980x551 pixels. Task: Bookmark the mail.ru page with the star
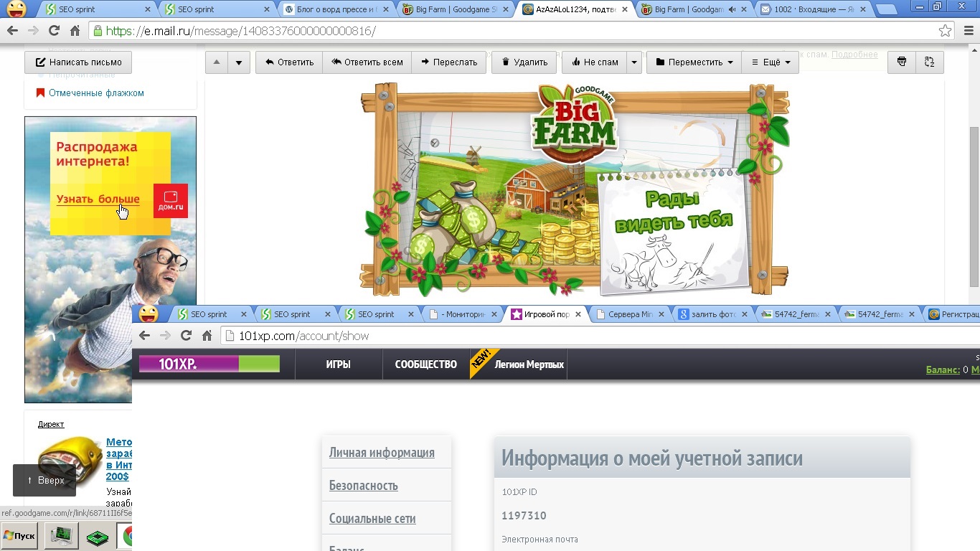tap(946, 31)
